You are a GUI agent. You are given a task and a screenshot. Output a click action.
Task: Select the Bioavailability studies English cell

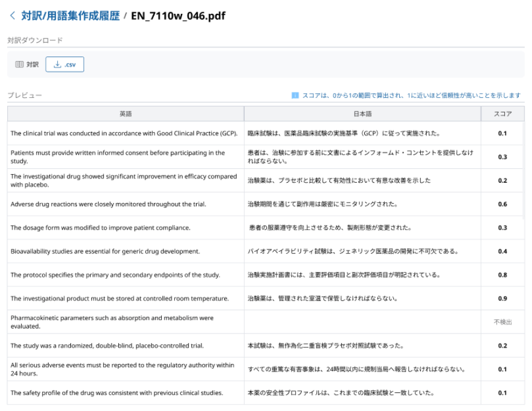point(105,251)
